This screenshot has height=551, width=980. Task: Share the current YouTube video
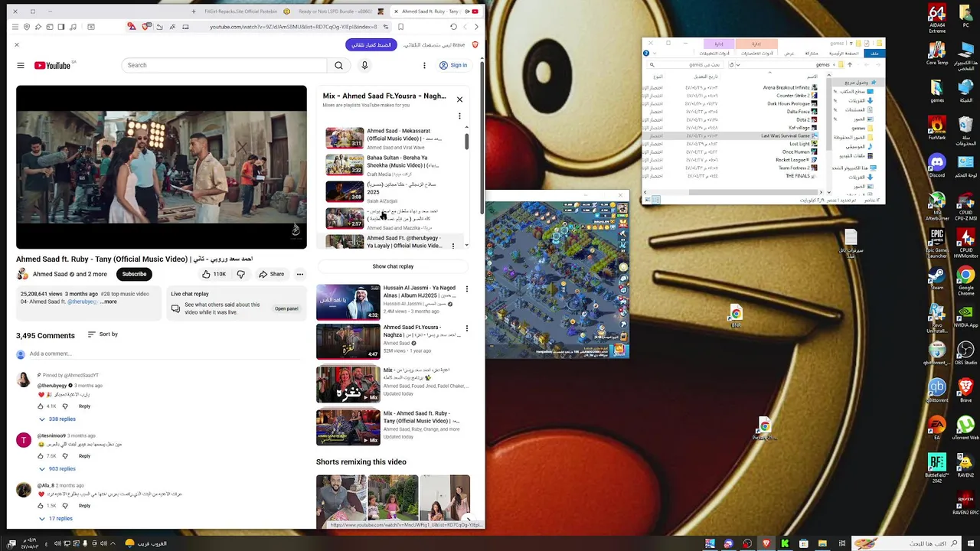271,274
